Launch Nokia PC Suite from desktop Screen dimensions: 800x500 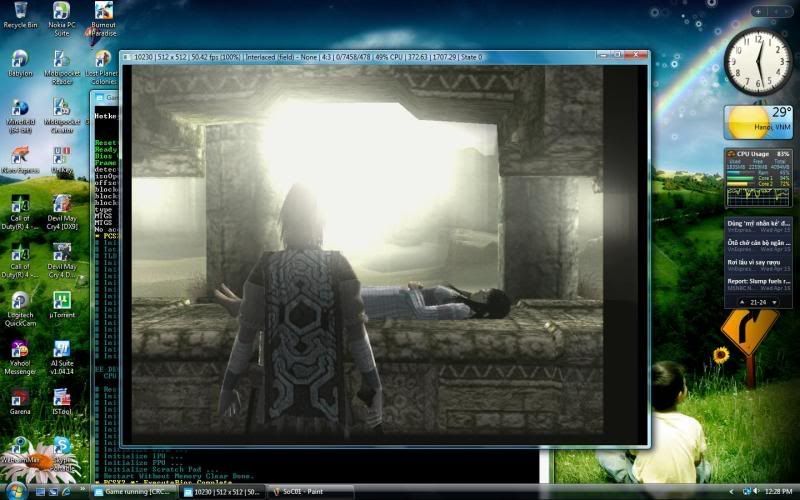pos(62,19)
